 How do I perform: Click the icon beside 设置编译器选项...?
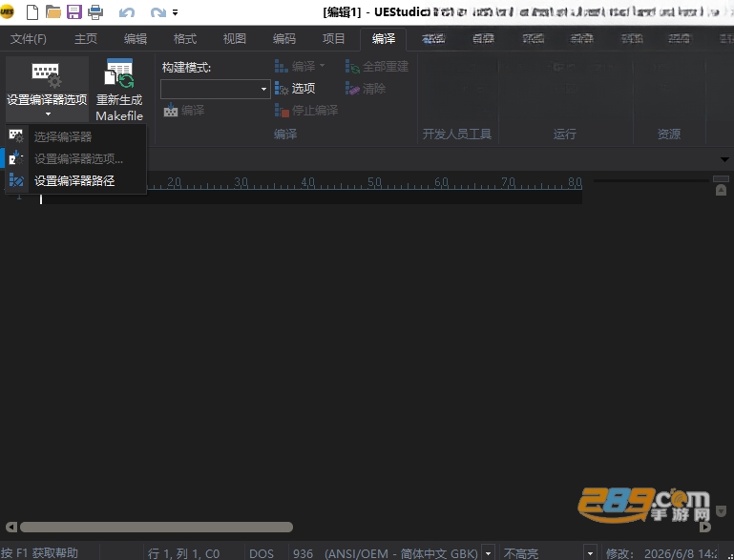pos(16,158)
